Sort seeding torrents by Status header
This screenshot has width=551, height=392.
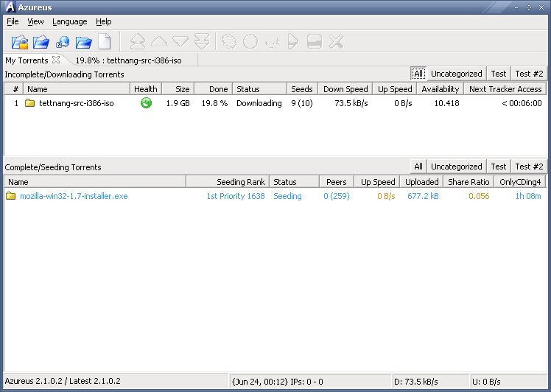tap(294, 182)
